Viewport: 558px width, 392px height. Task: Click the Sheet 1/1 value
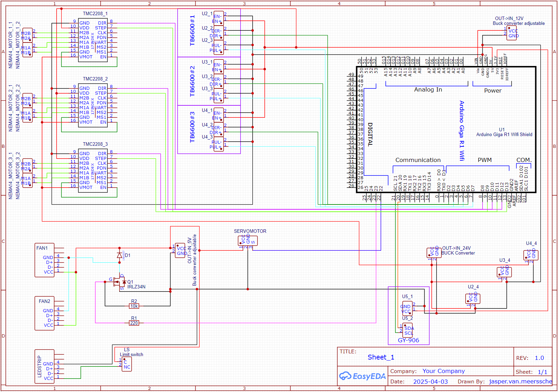coord(542,372)
